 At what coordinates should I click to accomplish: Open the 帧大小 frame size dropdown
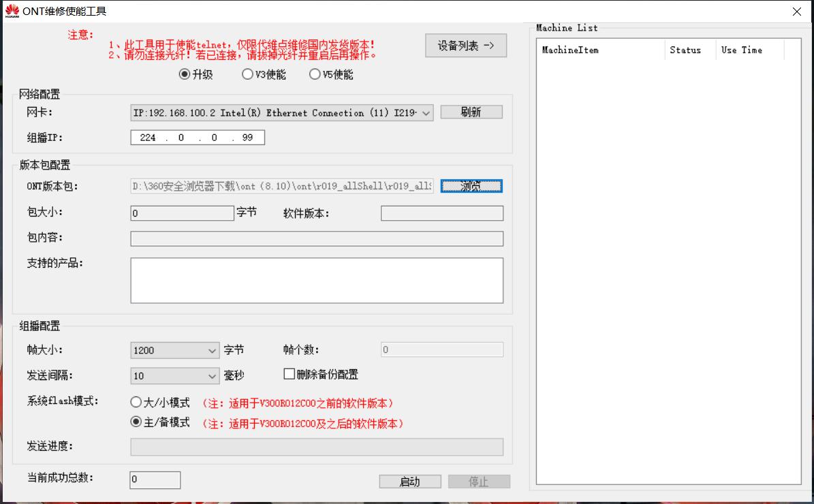211,349
